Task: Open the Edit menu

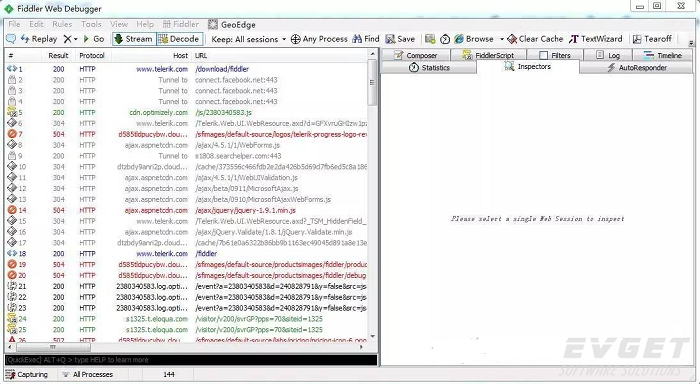Action: tap(36, 24)
